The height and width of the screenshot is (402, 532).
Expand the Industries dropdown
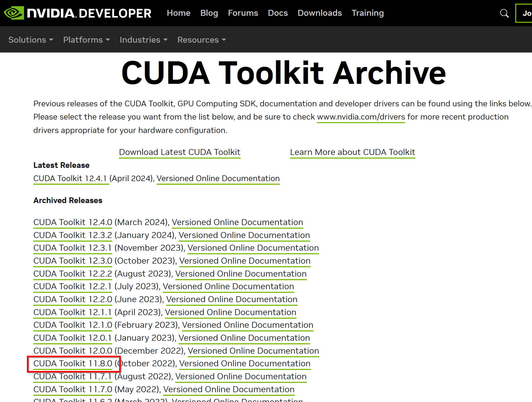pyautogui.click(x=144, y=40)
